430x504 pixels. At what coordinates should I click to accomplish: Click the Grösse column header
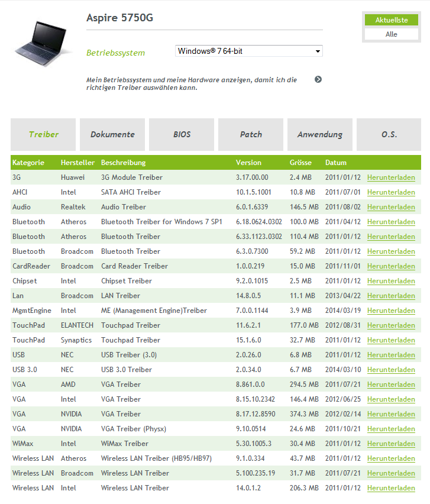[x=300, y=163]
